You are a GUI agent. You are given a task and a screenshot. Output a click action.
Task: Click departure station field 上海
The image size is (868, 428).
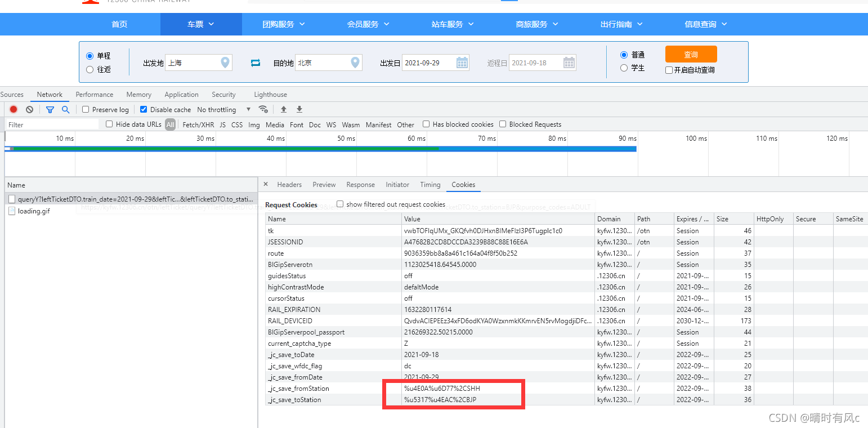pos(199,63)
